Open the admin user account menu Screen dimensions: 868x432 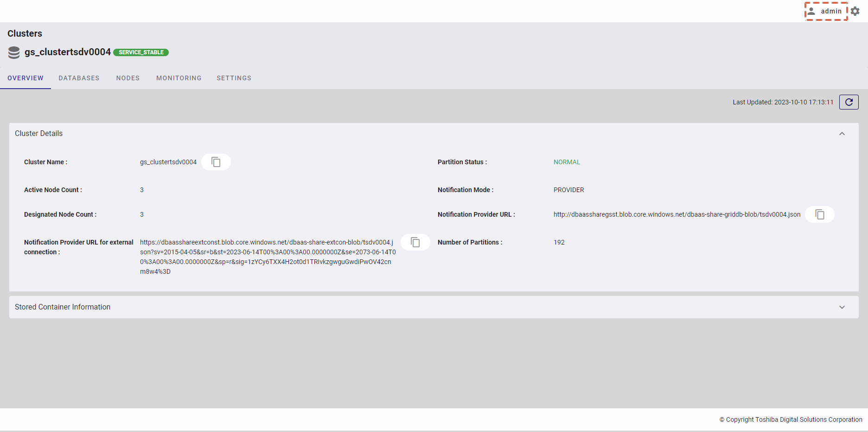[826, 11]
